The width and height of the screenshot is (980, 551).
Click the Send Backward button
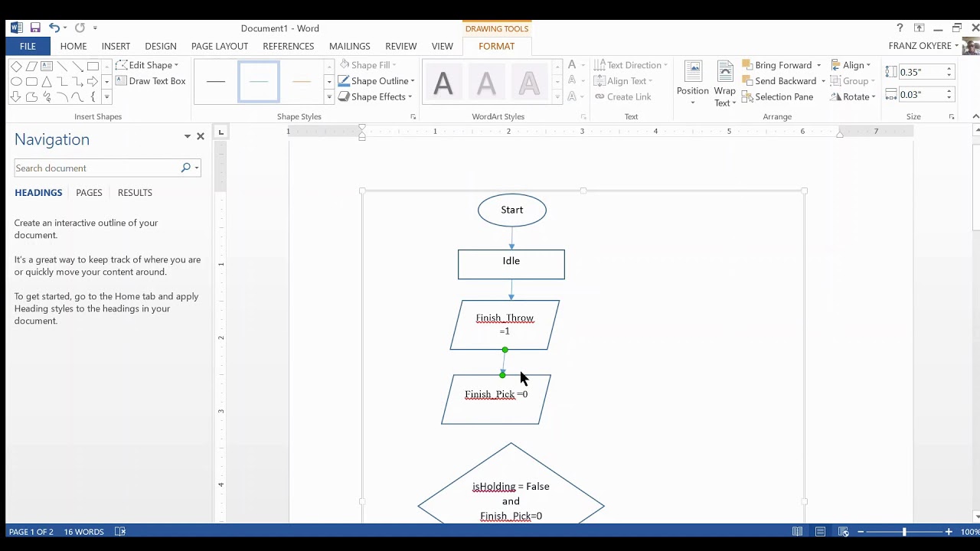[x=779, y=81]
